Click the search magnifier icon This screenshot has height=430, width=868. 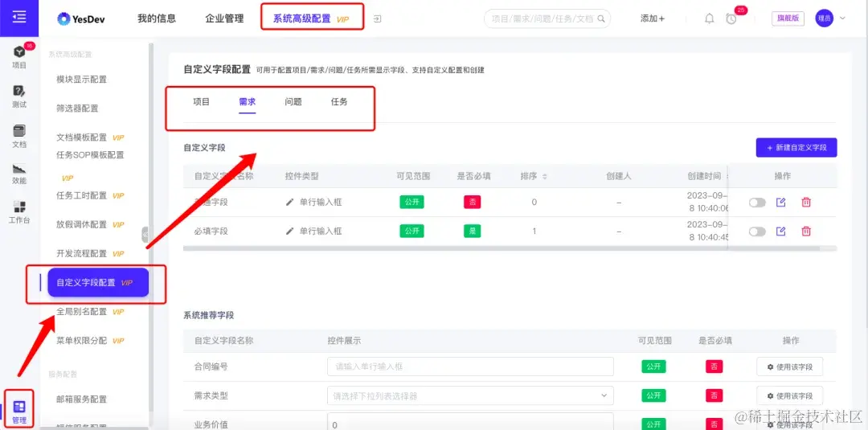click(x=600, y=18)
